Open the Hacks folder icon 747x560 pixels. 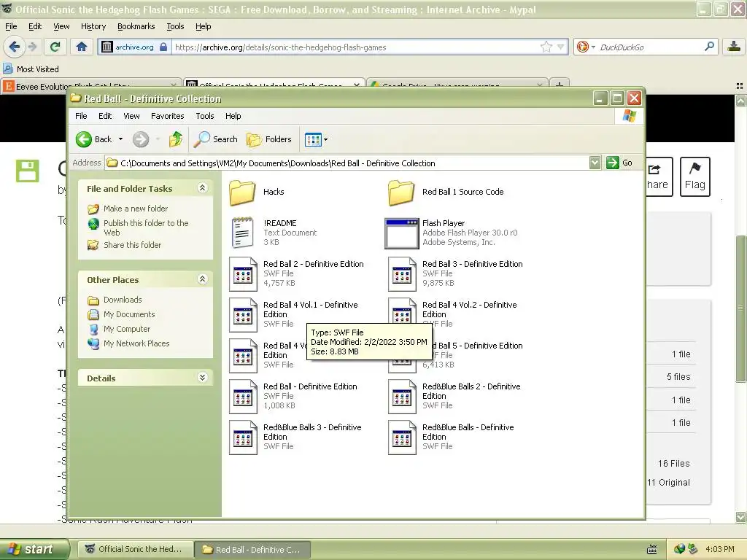242,192
